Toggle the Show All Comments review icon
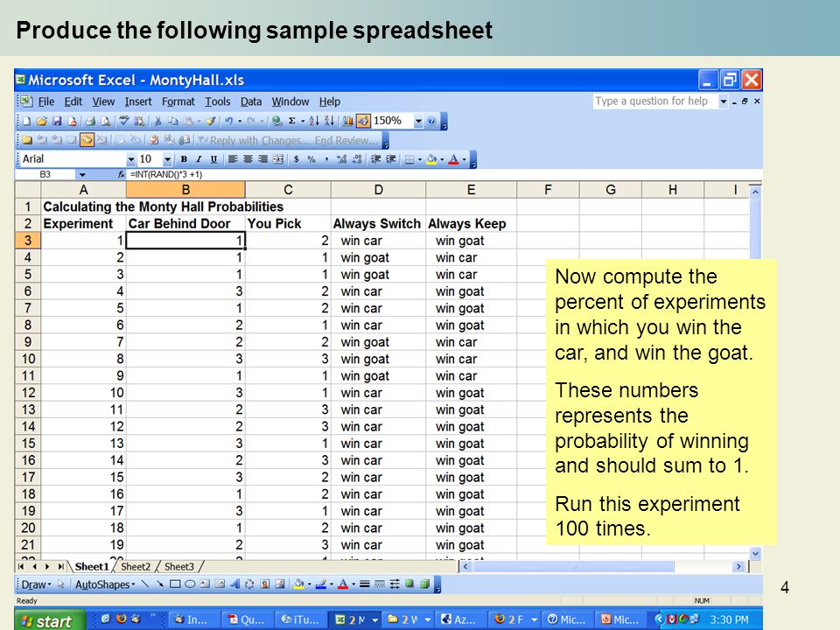The width and height of the screenshot is (840, 630). click(x=87, y=140)
